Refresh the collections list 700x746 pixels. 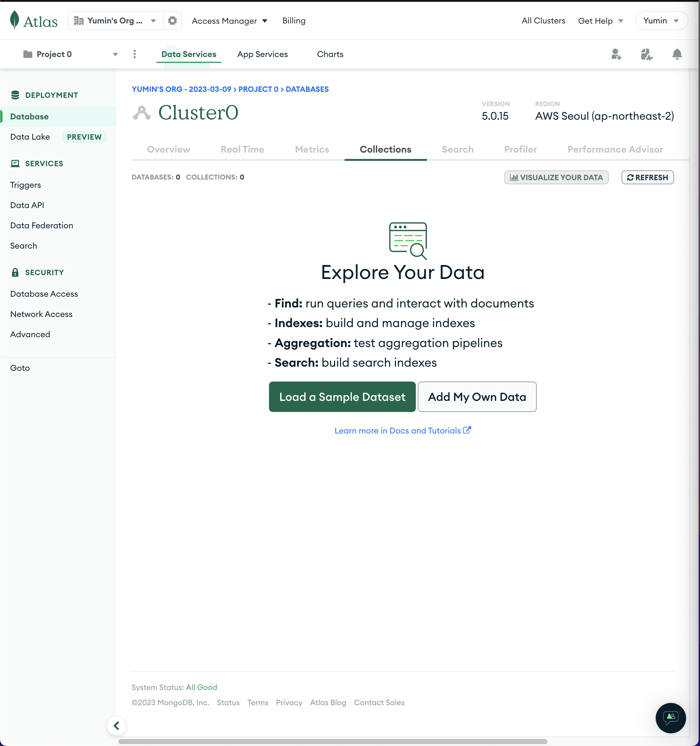pos(647,178)
